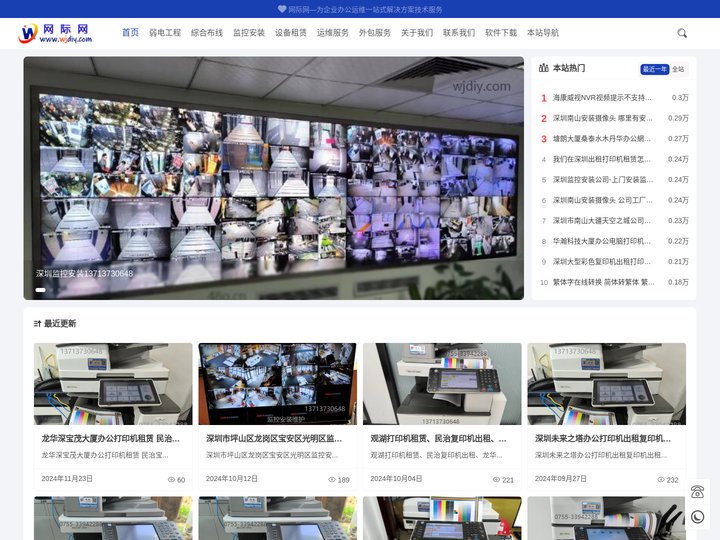Open the 综合布线 menu item

click(x=207, y=33)
